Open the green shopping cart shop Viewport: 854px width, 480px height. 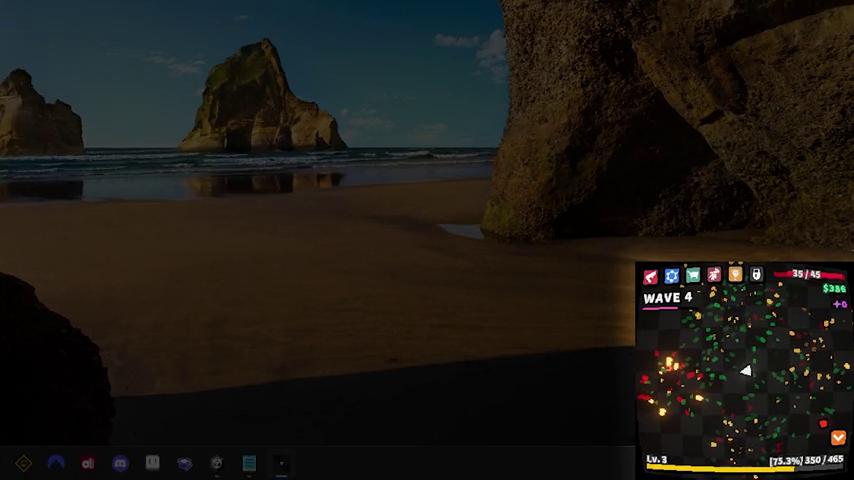(x=693, y=276)
